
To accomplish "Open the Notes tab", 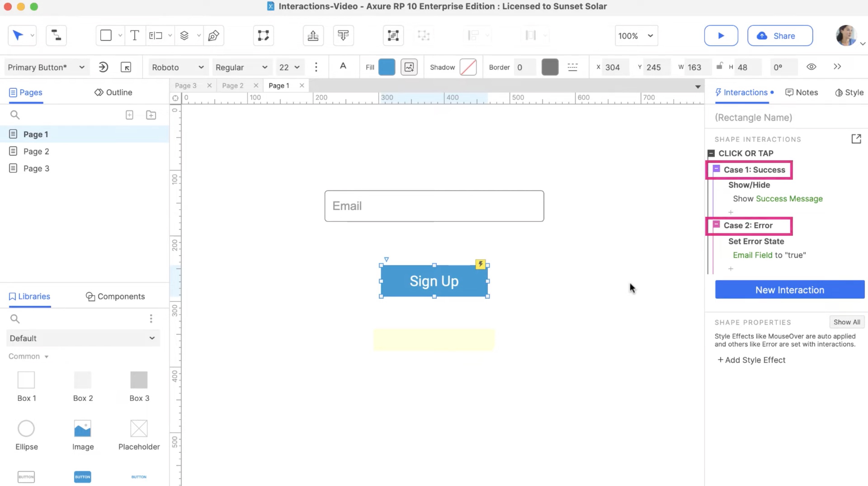I will [x=802, y=92].
